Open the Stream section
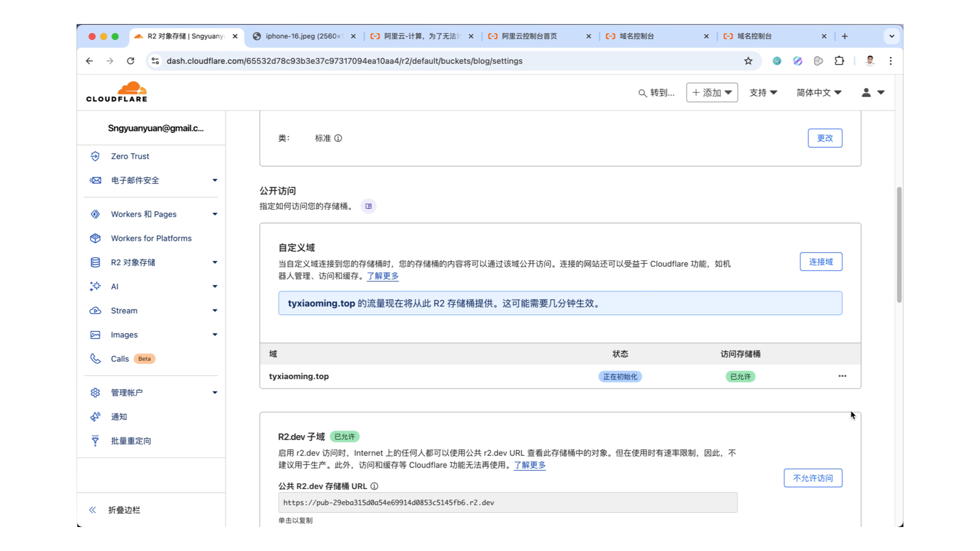This screenshot has height=551, width=980. pos(124,310)
